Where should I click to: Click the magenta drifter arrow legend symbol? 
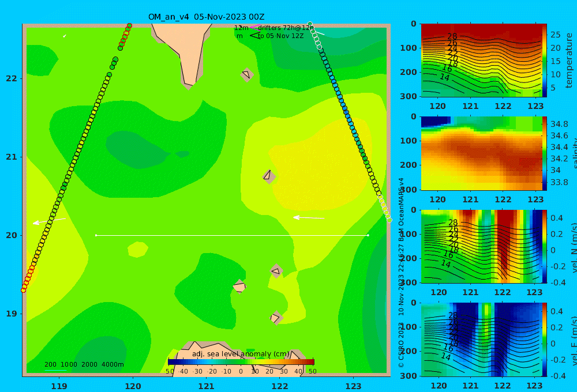pos(254,28)
